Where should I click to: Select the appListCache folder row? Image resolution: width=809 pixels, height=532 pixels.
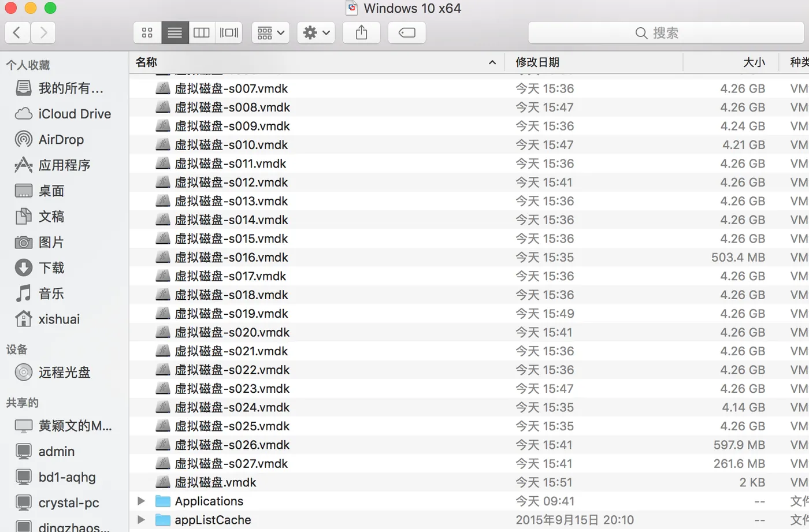pyautogui.click(x=469, y=520)
